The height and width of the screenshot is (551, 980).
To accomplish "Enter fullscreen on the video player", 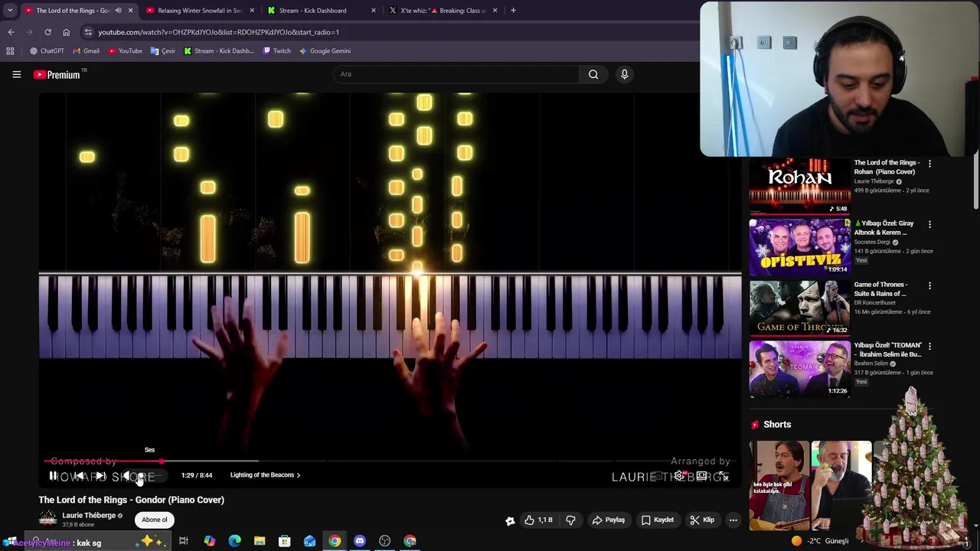I will pos(724,476).
